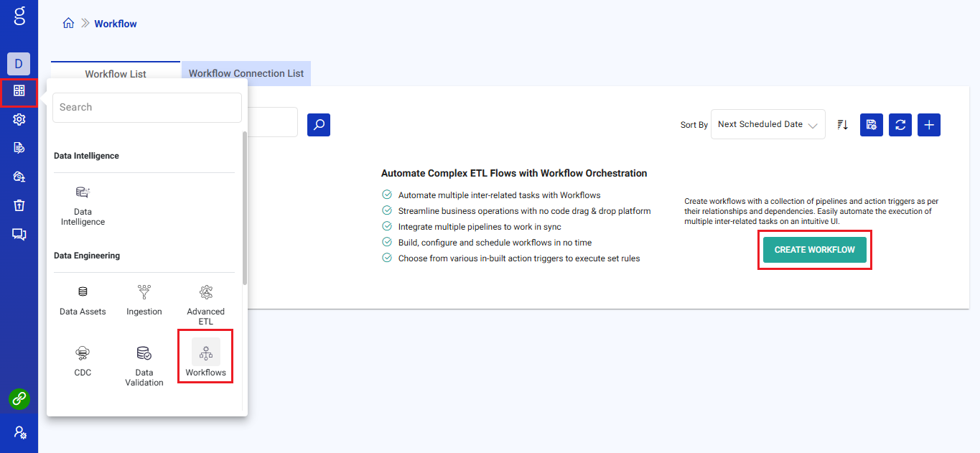This screenshot has width=980, height=453.
Task: Open the Workflows module from the menu
Action: click(205, 357)
